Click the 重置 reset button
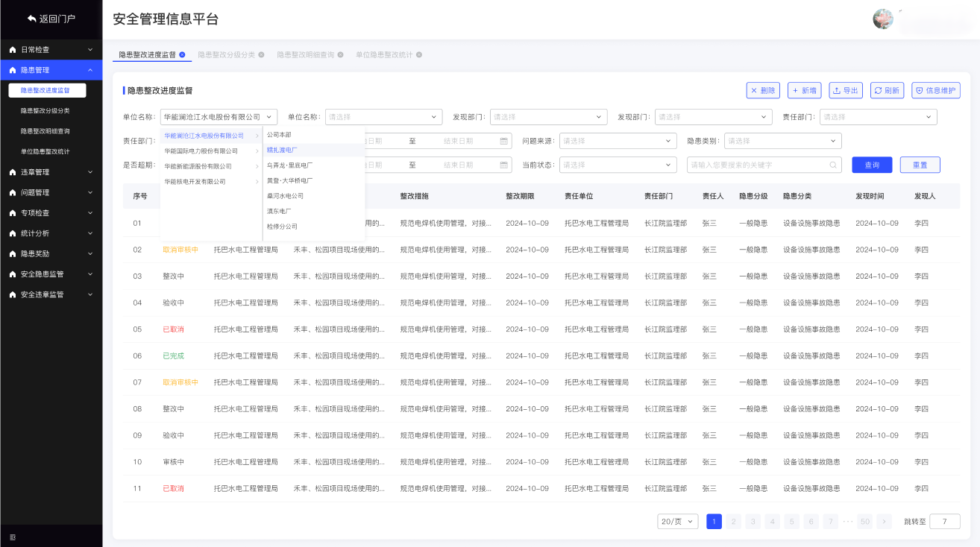The height and width of the screenshot is (547, 980). 920,165
